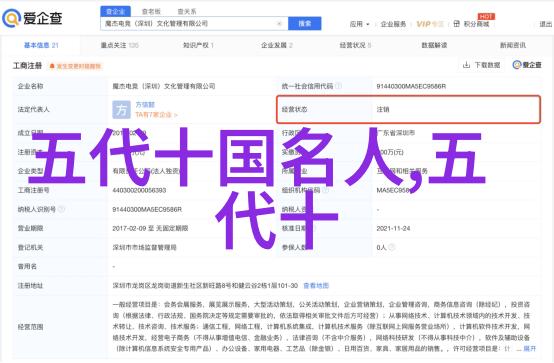Screen dimensions: 554x363
Task: Click the small 爱企查 badge near 下载数据
Action: (527, 65)
